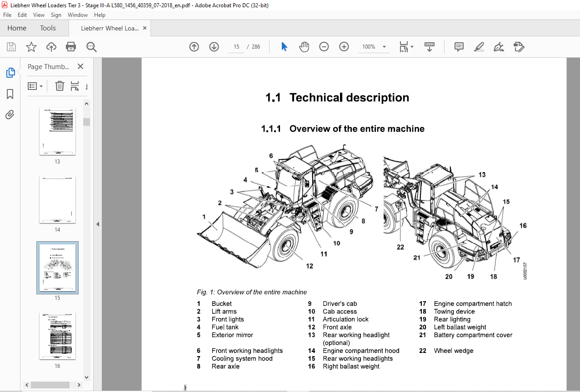Go to previous page arrow
This screenshot has height=392, width=580.
point(194,47)
